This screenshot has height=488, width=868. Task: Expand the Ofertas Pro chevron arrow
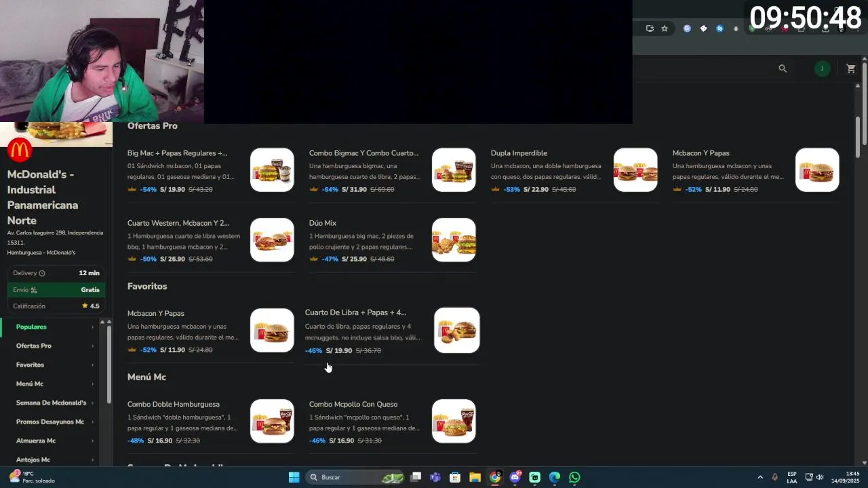pyautogui.click(x=93, y=346)
